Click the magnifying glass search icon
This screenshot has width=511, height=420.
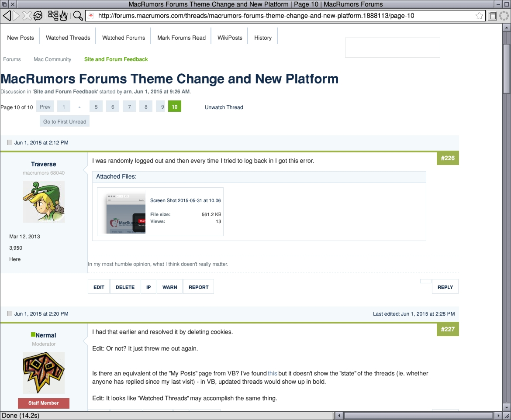pos(78,15)
